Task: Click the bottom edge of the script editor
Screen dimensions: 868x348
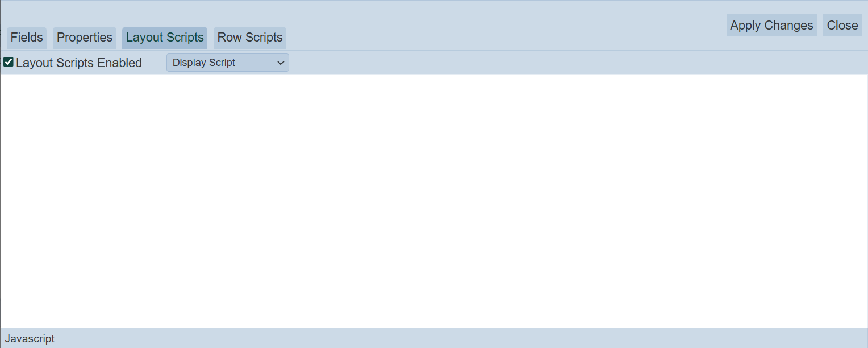Action: 434,324
